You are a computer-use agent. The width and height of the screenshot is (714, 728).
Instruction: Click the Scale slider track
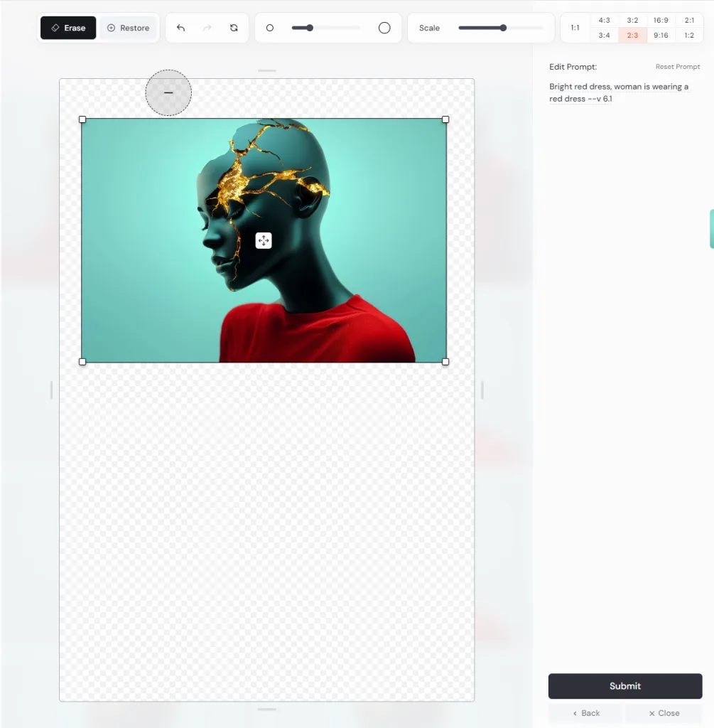point(500,28)
